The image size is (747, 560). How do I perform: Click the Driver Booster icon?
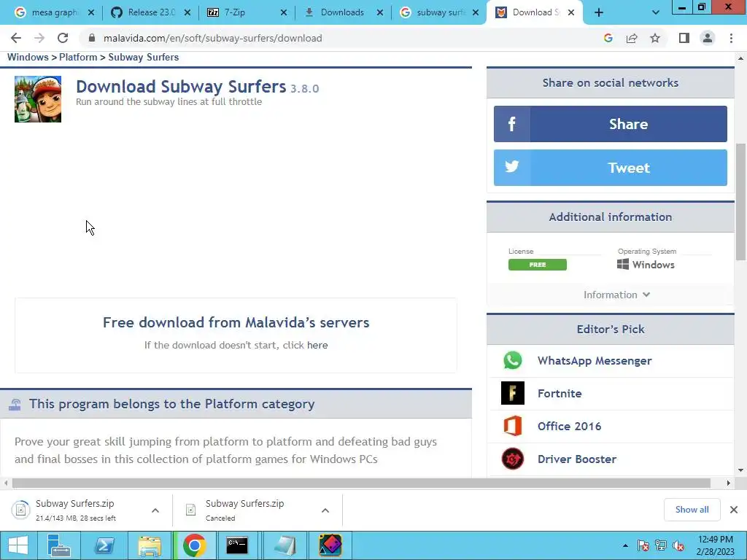tap(513, 459)
